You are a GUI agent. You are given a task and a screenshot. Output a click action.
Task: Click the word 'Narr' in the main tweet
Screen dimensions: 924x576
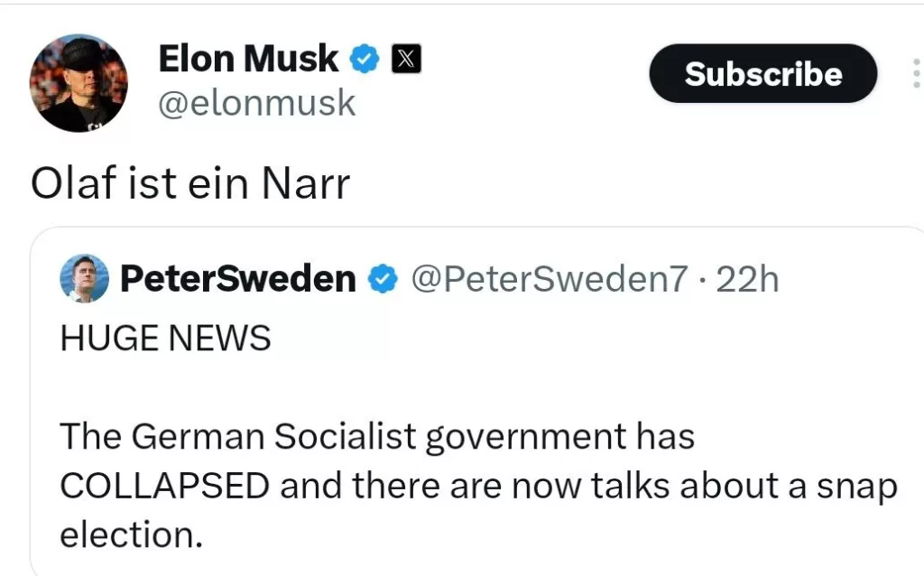[306, 183]
